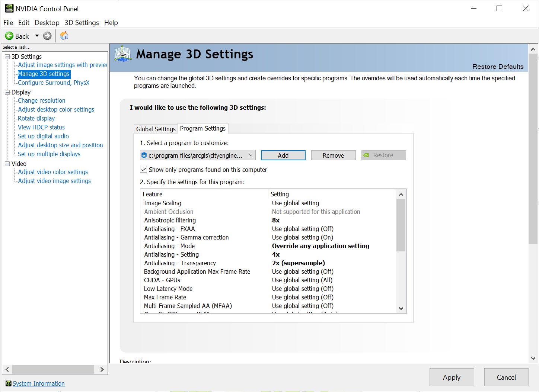Viewport: 539px width, 392px height.
Task: Collapse the Video tree node
Action: pyautogui.click(x=7, y=164)
